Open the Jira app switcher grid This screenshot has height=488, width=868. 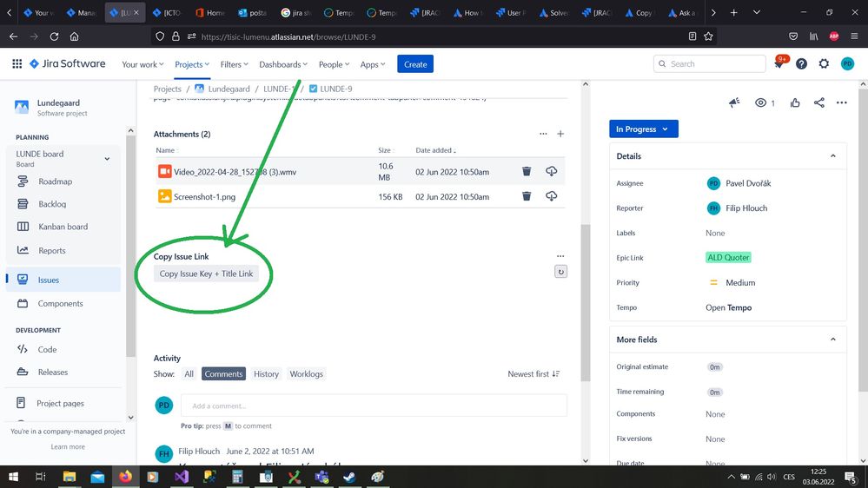(17, 63)
